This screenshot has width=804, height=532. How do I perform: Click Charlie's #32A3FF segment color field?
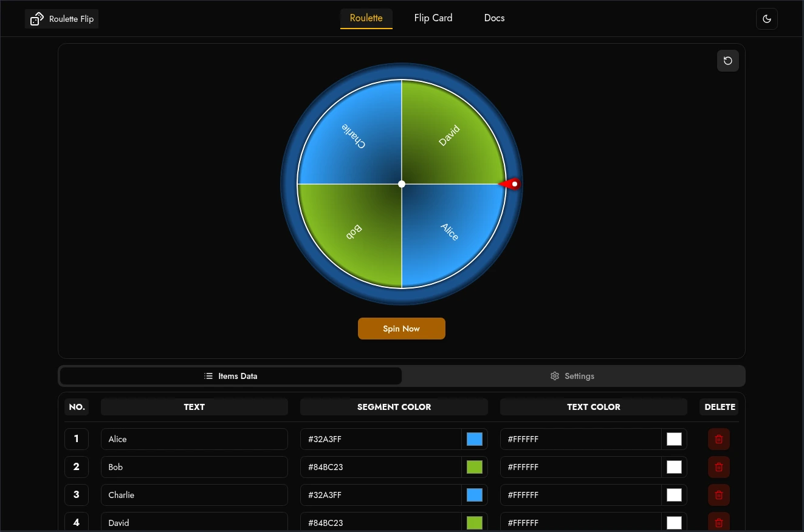point(381,495)
